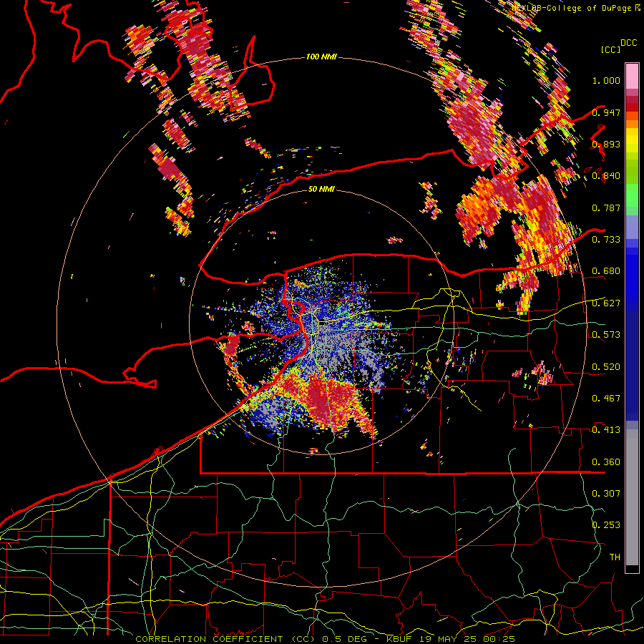Click the 0.947 value on the color scale
Viewport: 644px width, 644px height.
pyautogui.click(x=606, y=112)
